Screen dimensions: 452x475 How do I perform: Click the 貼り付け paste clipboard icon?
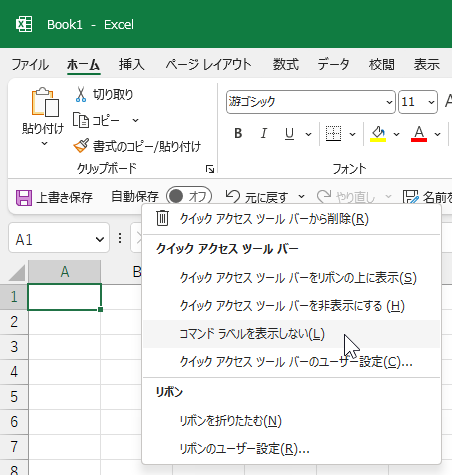pyautogui.click(x=45, y=102)
